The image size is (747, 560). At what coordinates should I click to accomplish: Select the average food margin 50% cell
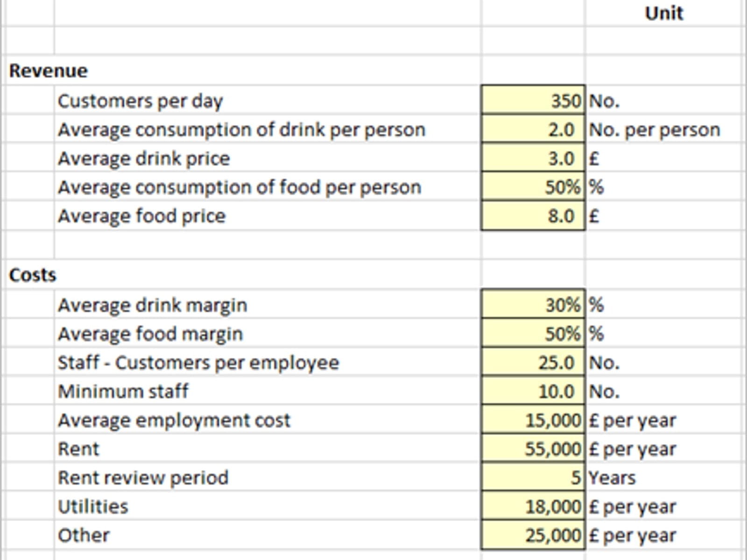coord(533,334)
